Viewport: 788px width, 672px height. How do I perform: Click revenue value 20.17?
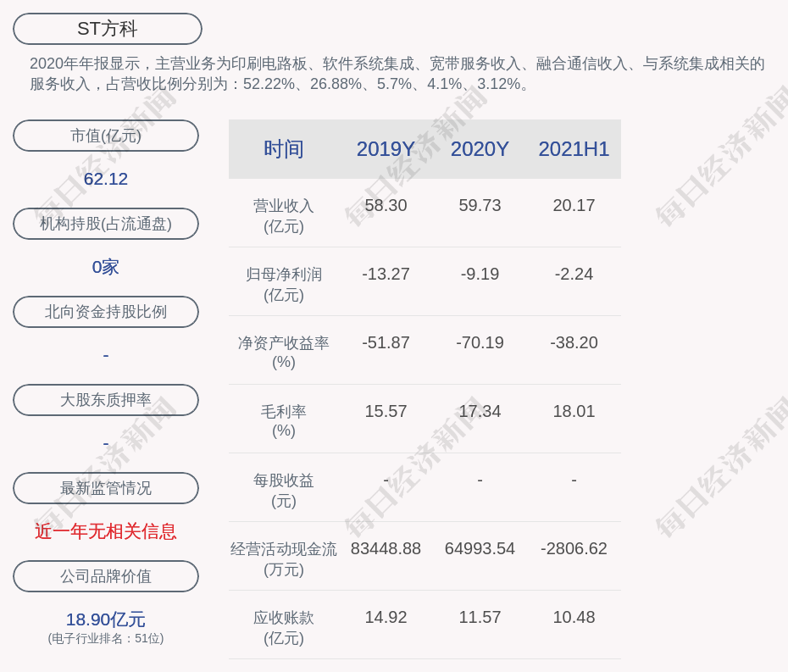tap(574, 206)
